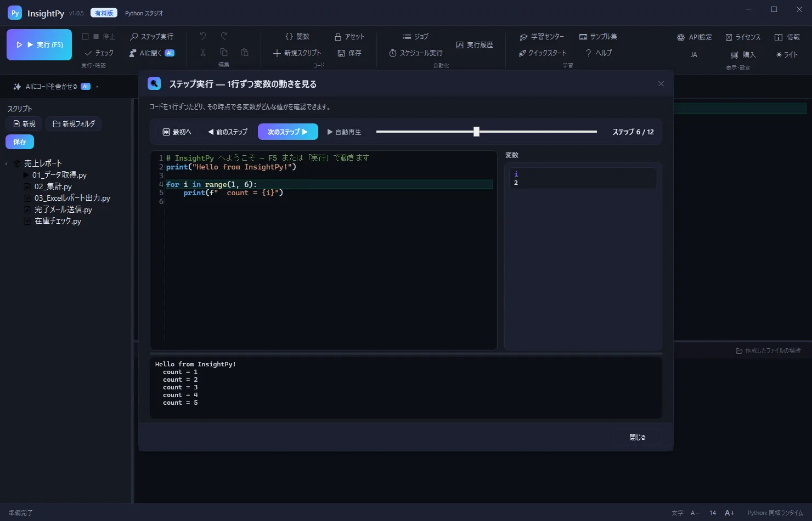
Task: Open API設定 settings
Action: pos(694,37)
